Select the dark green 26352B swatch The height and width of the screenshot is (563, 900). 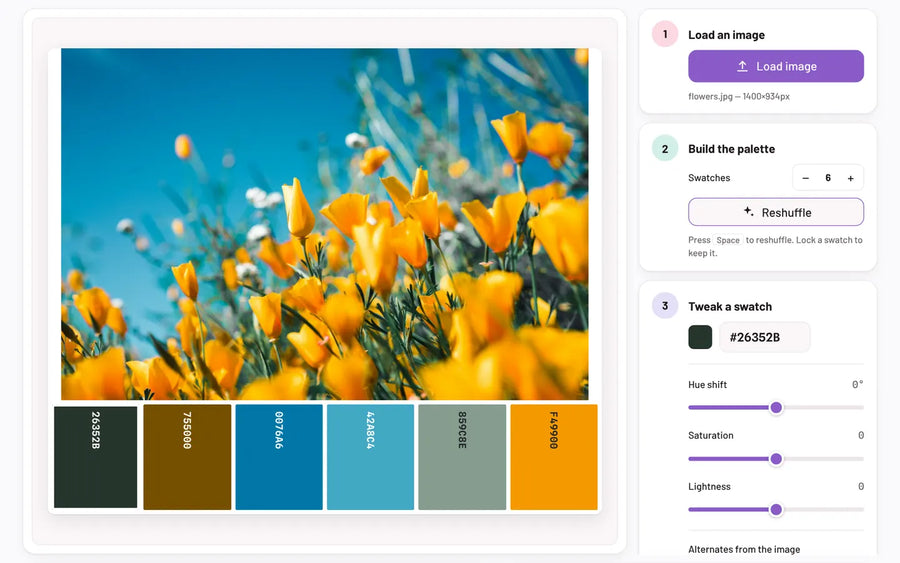[x=95, y=457]
